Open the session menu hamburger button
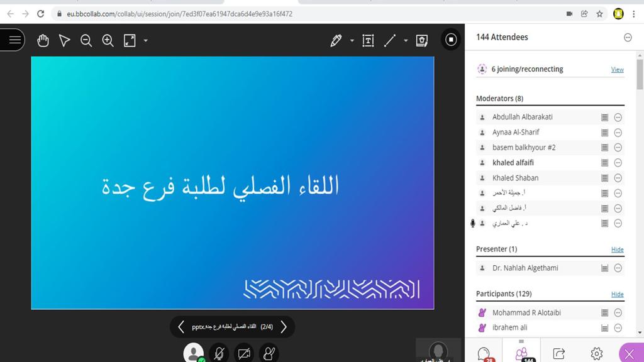This screenshot has height=362, width=644. 14,40
